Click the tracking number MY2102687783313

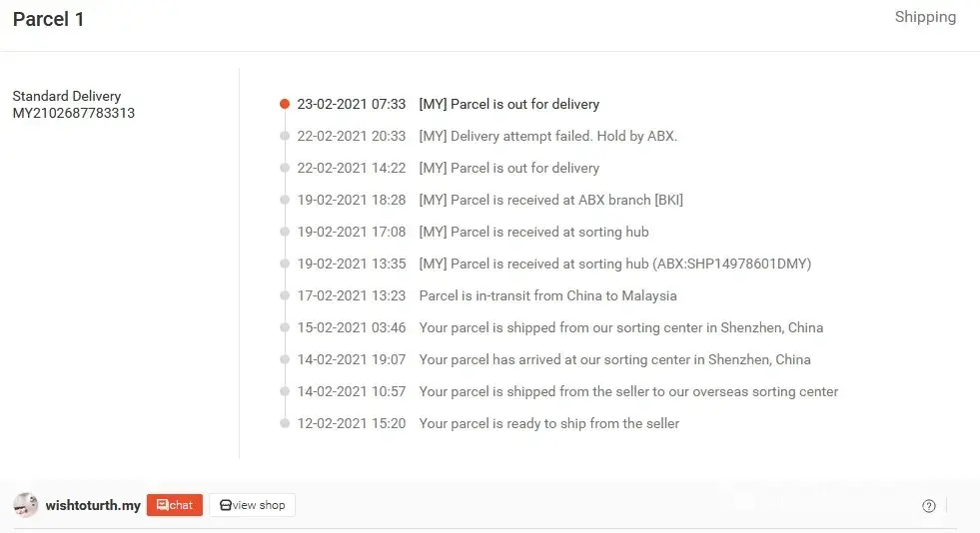(x=74, y=113)
